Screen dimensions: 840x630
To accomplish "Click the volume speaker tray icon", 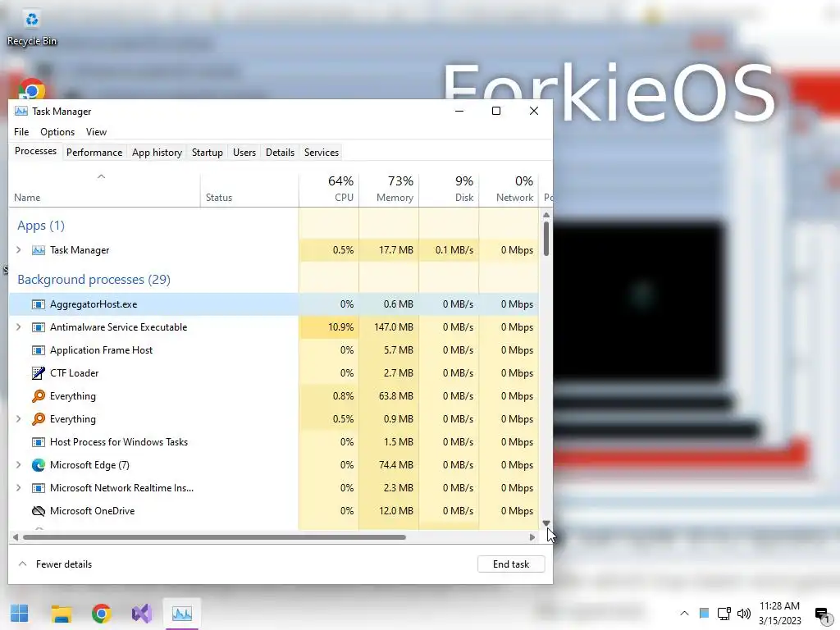I will [x=744, y=614].
